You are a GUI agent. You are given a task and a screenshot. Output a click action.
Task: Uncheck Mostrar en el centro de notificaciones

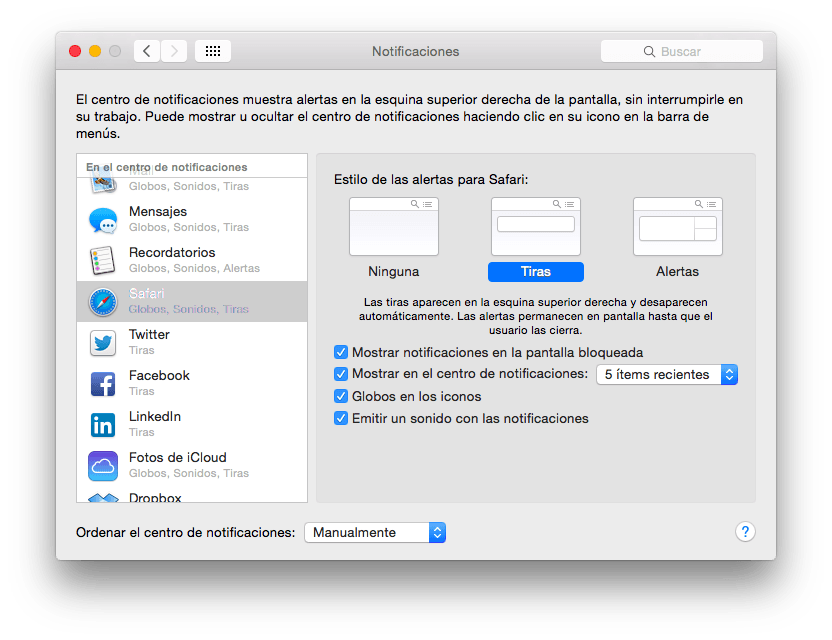point(341,375)
